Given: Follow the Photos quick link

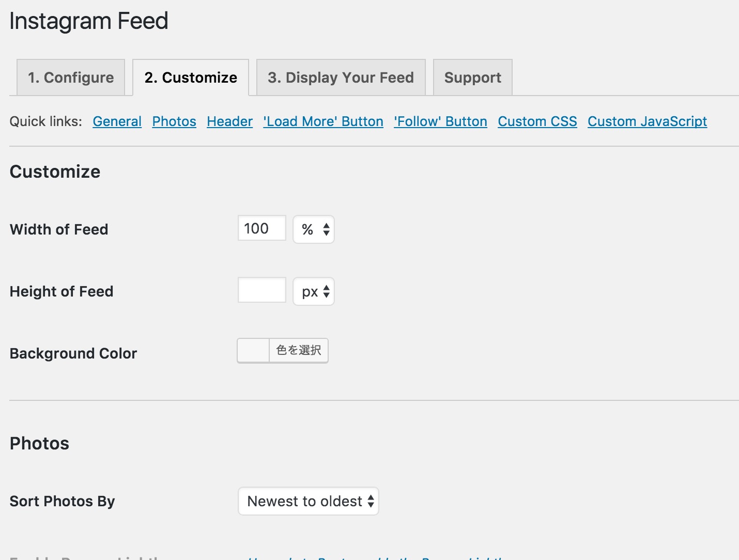Looking at the screenshot, I should click(174, 121).
